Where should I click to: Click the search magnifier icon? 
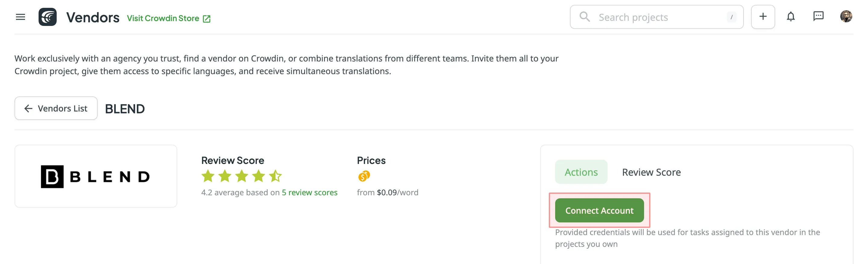coord(585,17)
